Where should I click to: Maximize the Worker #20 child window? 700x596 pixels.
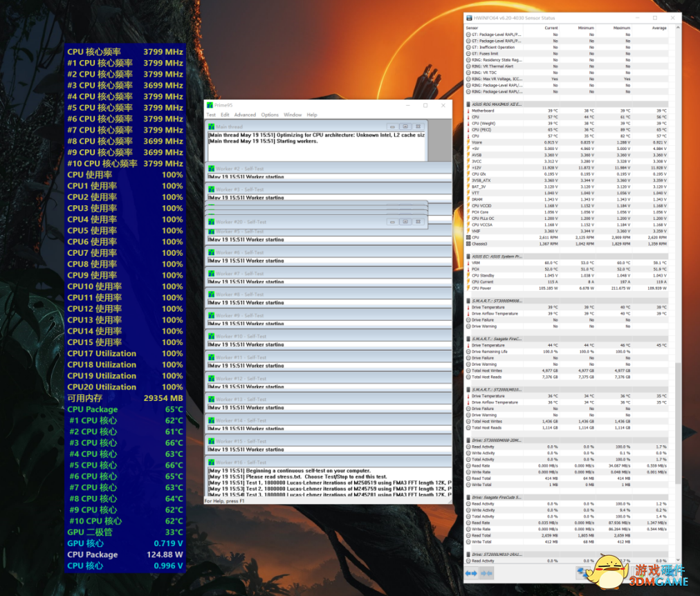click(x=405, y=222)
